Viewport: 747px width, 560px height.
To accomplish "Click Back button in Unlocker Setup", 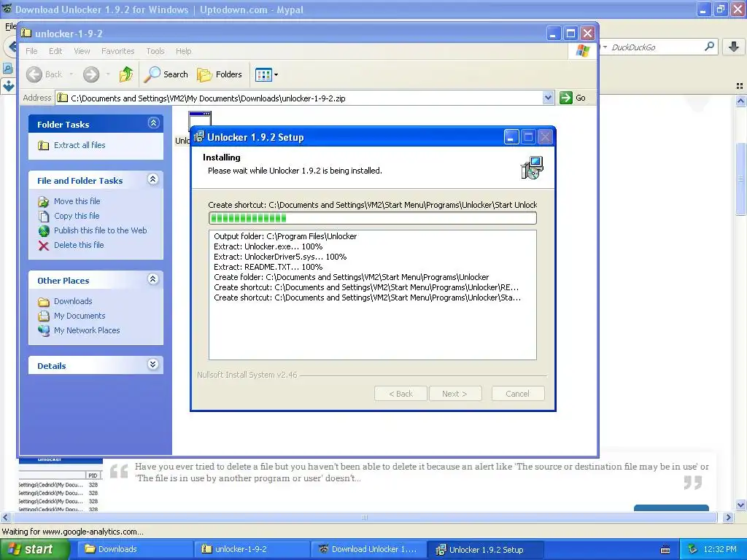I will coord(400,394).
